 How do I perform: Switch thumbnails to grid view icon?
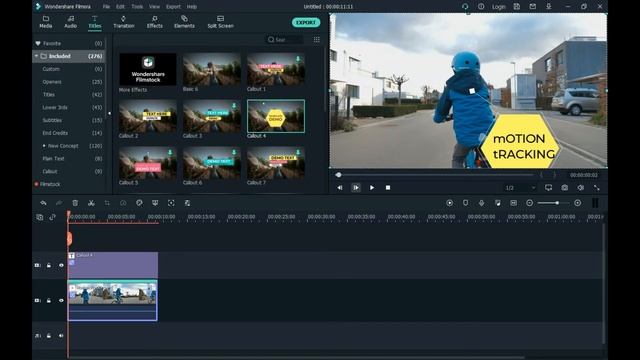[317, 40]
